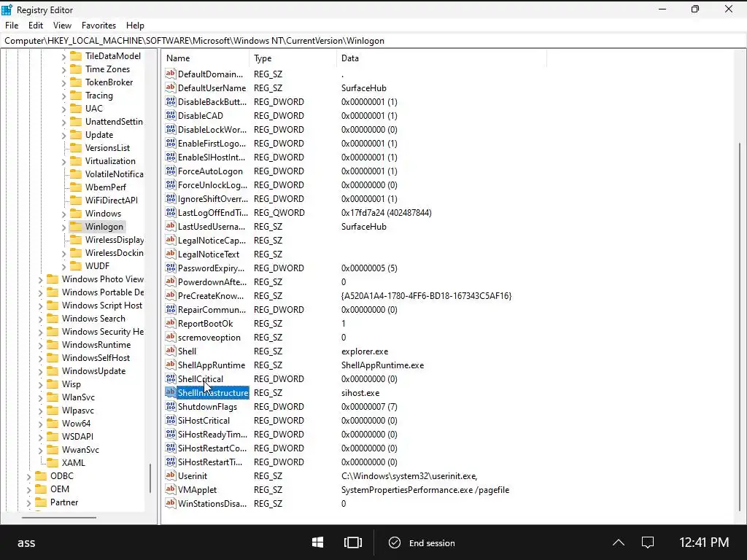Click the string icon beside scremoveoption
The width and height of the screenshot is (747, 560).
(x=171, y=337)
